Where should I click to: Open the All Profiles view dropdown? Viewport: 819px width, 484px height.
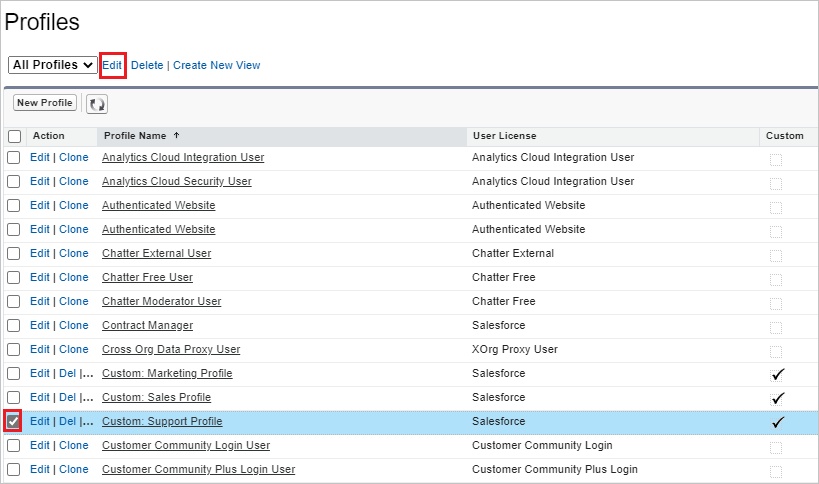click(x=53, y=65)
